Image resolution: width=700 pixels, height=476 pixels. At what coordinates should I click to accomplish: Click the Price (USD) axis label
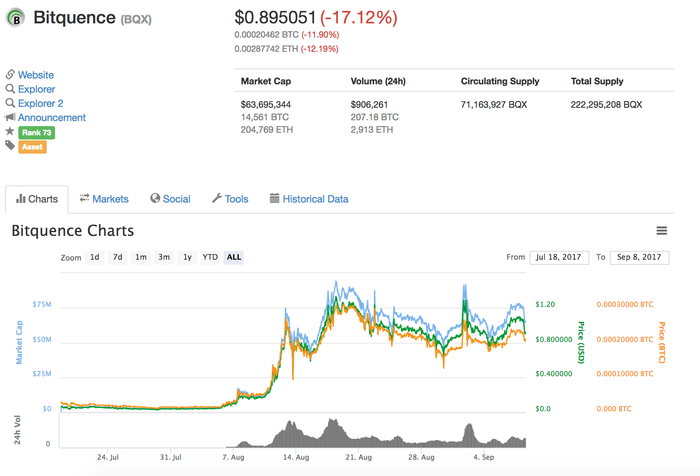tap(580, 342)
